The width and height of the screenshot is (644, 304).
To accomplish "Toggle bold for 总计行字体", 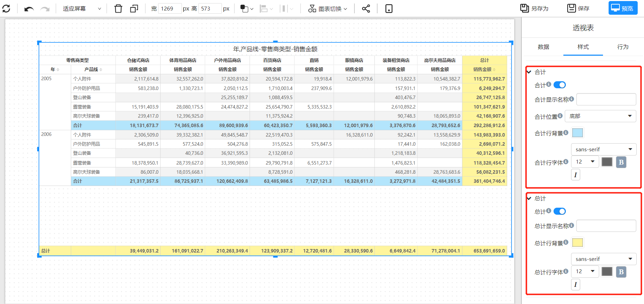I will (x=621, y=272).
